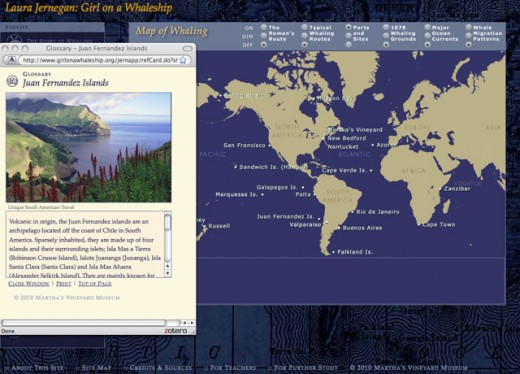Screen dimensions: 520x374
Task: Click the popup horizontal scroll-left arrow
Action: click(184, 323)
